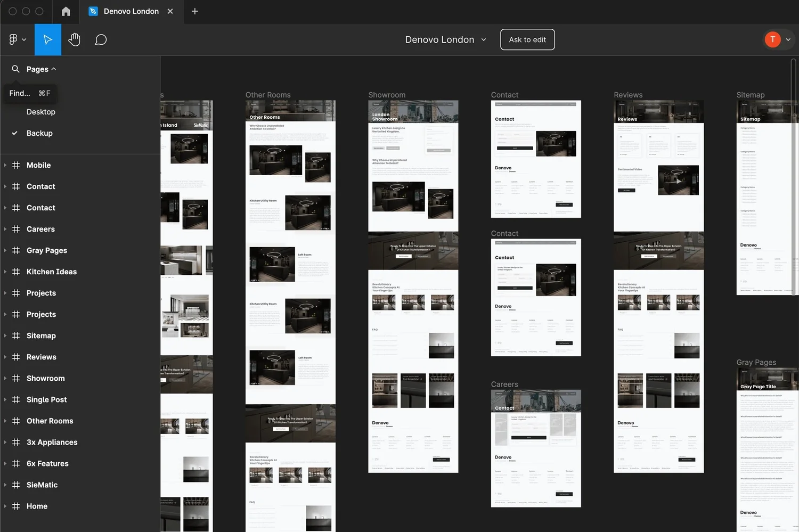The height and width of the screenshot is (532, 799).
Task: Click the frame icon of the 3x Appliances layer
Action: pyautogui.click(x=16, y=442)
